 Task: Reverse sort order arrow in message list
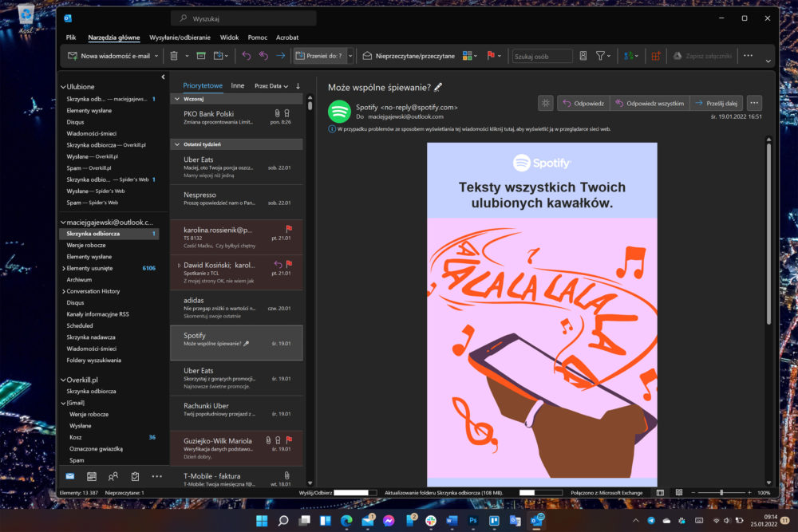tap(298, 86)
